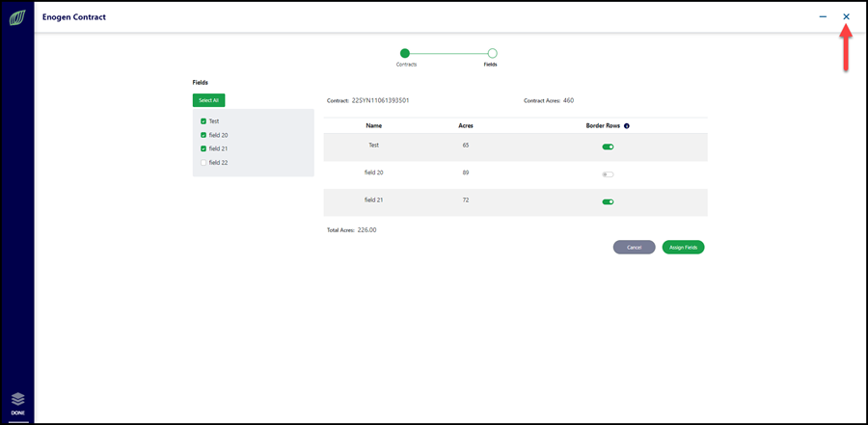This screenshot has width=868, height=425.
Task: Select the Fields step circle
Action: tap(492, 53)
